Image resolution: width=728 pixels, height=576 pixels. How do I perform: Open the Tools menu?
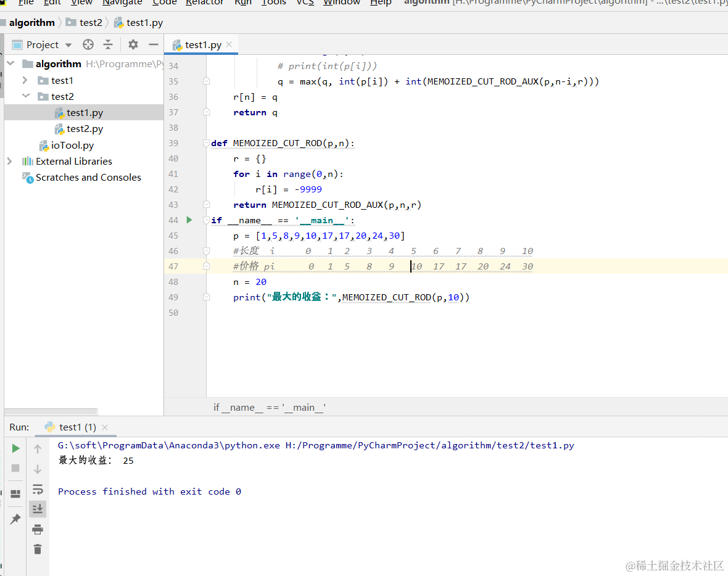[x=273, y=2]
